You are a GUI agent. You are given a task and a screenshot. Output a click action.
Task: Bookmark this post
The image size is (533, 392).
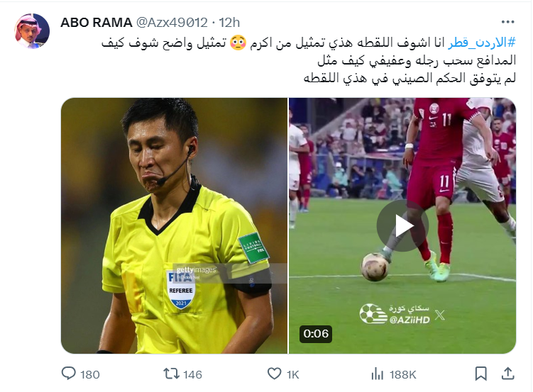[x=480, y=374]
